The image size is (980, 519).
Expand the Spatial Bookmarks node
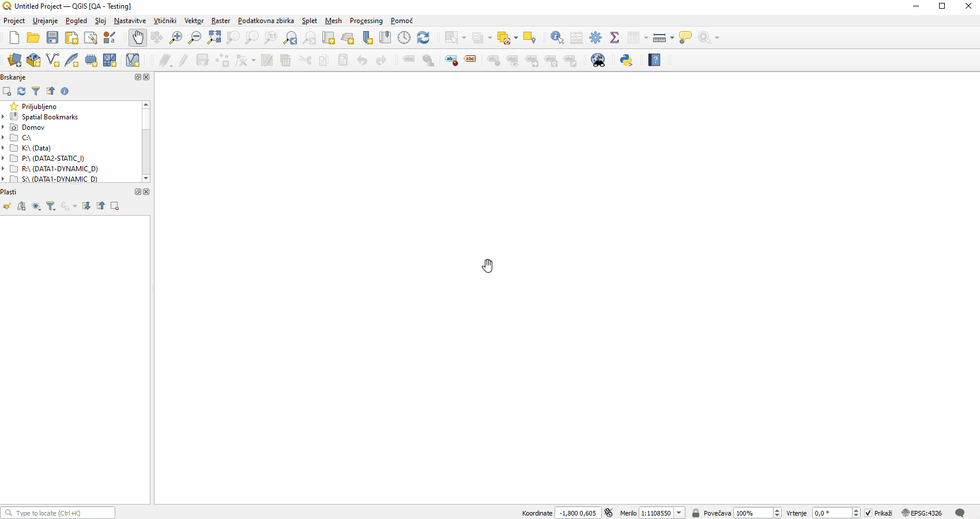(3, 117)
